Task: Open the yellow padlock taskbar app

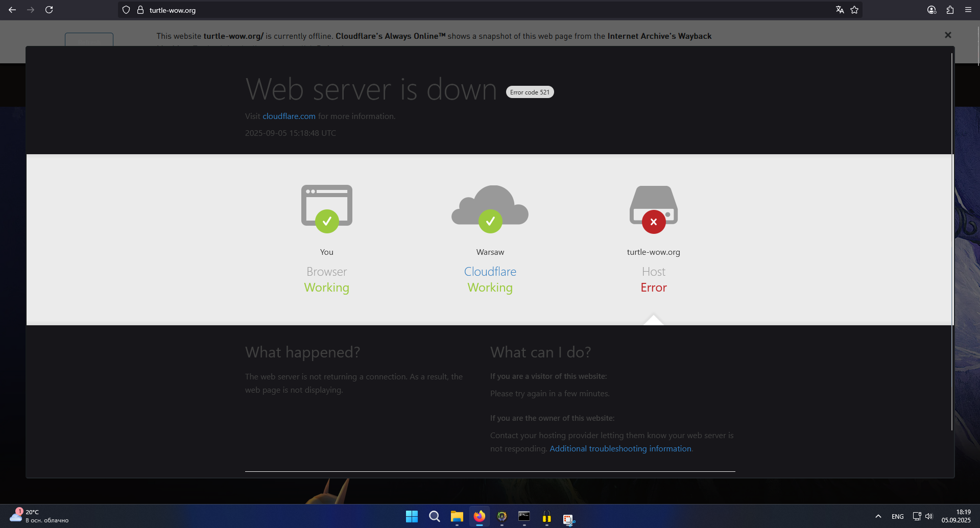Action: click(547, 516)
